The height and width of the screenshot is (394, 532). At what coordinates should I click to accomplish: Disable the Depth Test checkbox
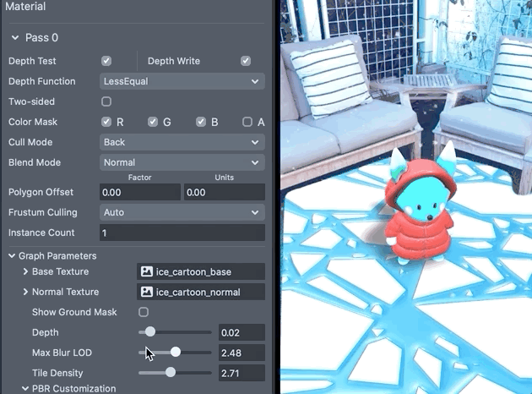tap(106, 61)
